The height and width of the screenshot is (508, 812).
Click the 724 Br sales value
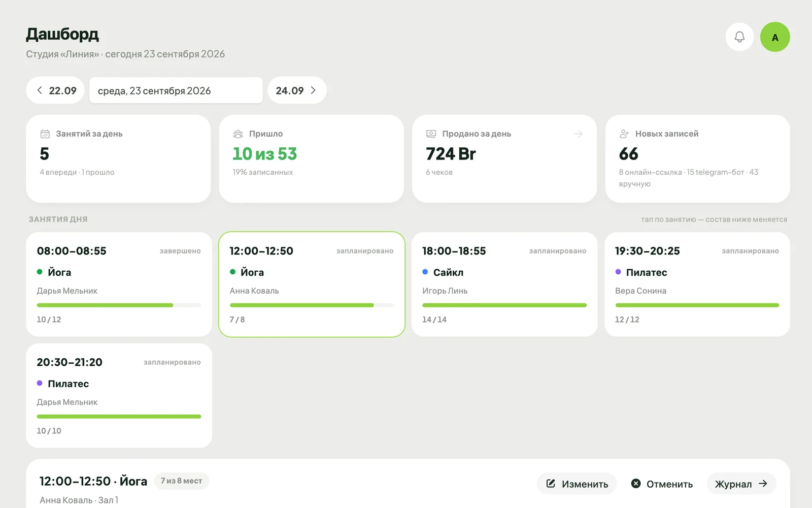[451, 154]
